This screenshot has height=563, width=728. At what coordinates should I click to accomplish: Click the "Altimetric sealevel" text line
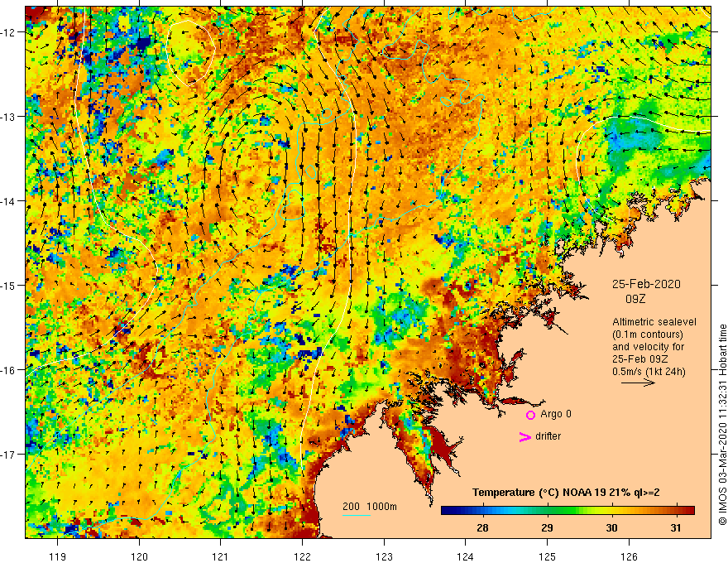[x=654, y=322]
